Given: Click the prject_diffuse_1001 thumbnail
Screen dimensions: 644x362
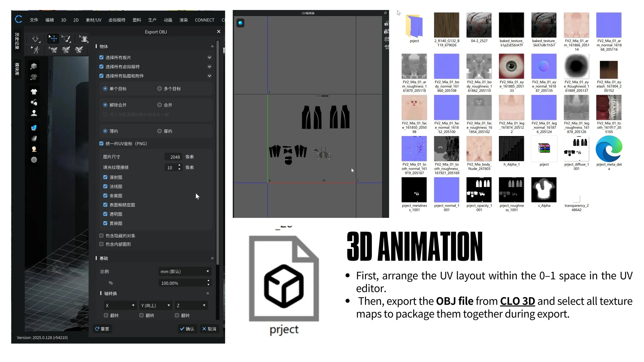Looking at the screenshot, I should coord(576,149).
